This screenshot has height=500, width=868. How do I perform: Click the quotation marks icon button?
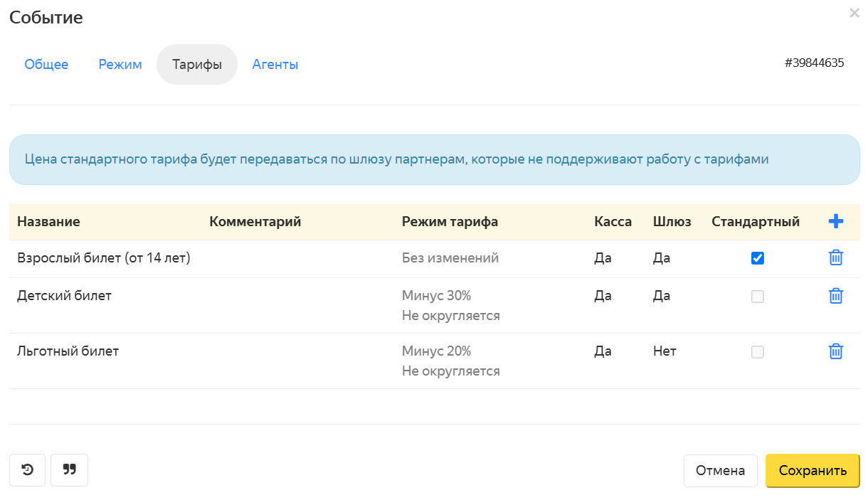69,470
